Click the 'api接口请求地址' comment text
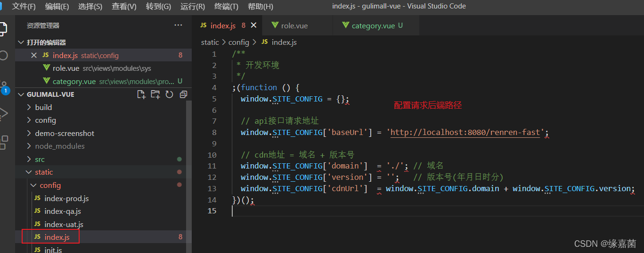644x253 pixels. point(286,121)
